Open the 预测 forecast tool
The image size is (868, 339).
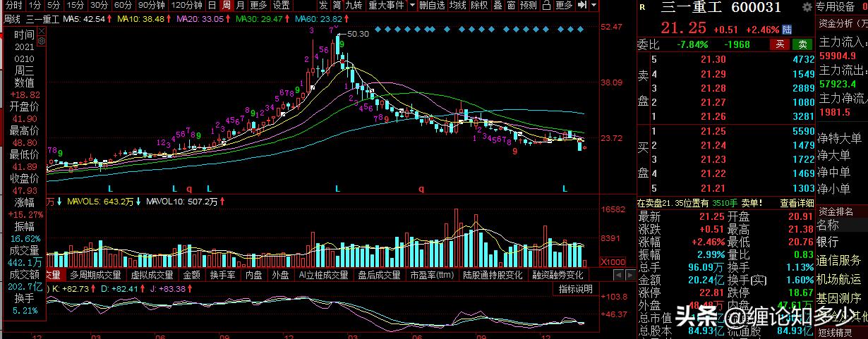point(528,6)
